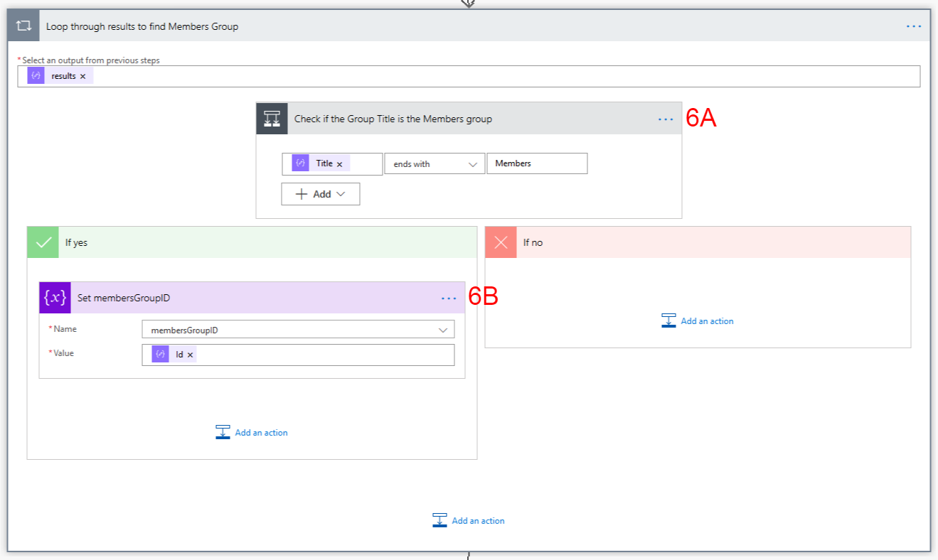Open the Add dropdown in the condition card
Image resolution: width=938 pixels, height=560 pixels.
(x=320, y=193)
